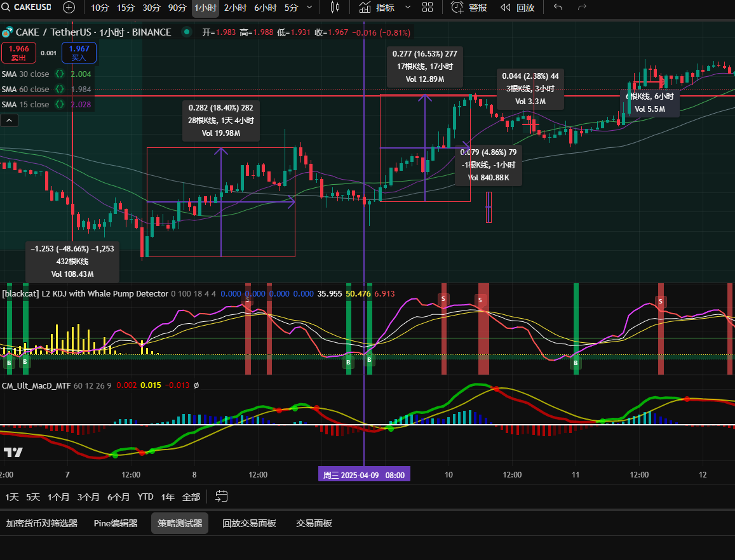The width and height of the screenshot is (735, 560).
Task: Set the range to 3个月
Action: coord(88,497)
